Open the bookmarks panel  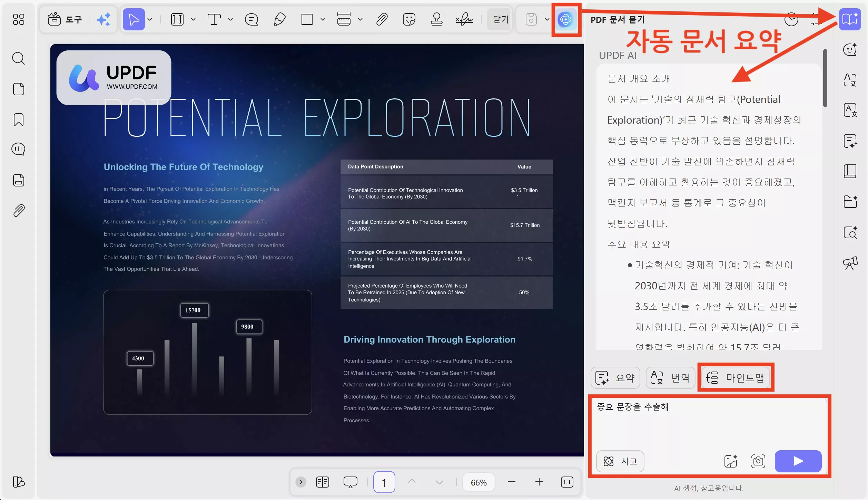click(x=18, y=119)
